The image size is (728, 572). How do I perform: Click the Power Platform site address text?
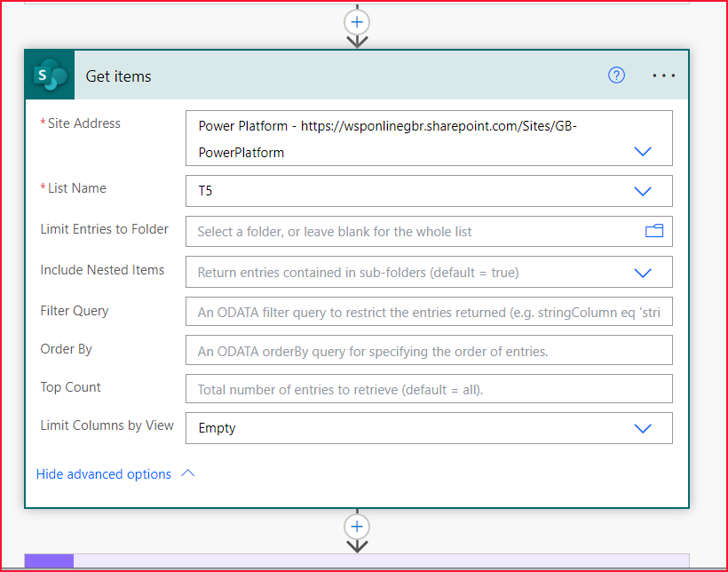387,139
